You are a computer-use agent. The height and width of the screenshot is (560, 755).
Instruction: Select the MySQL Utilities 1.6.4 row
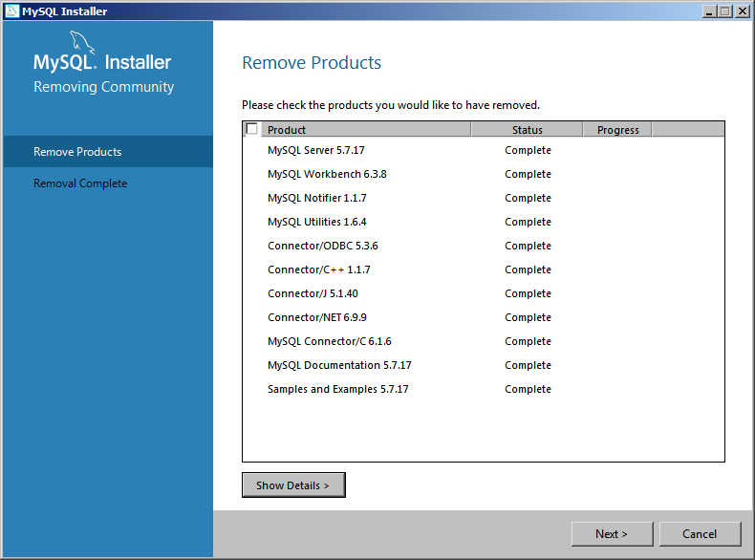(484, 222)
